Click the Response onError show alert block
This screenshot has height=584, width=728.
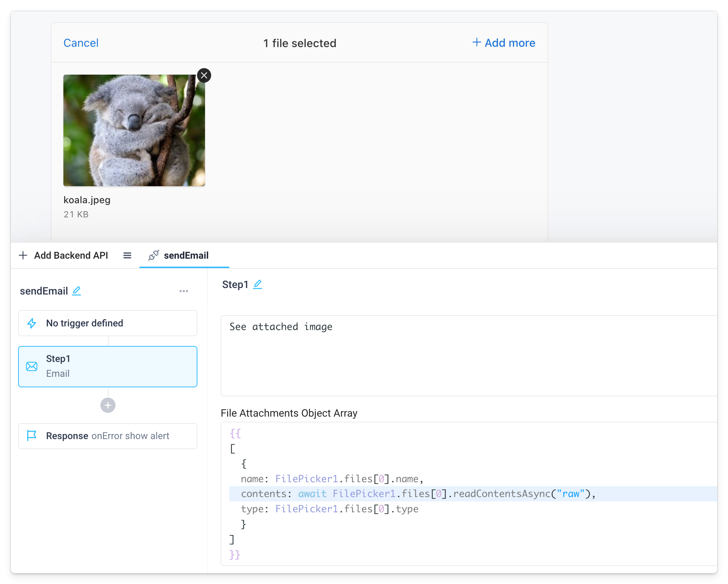108,436
